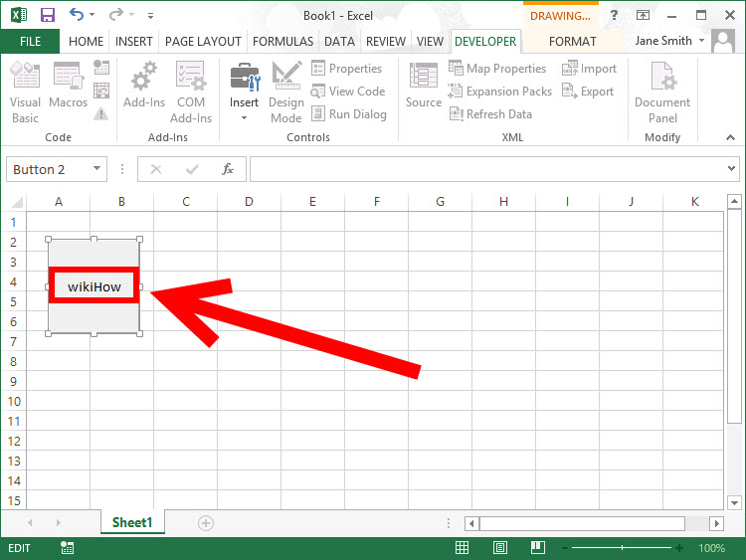Open Ribbon Display Options
746x560 pixels.
(643, 15)
